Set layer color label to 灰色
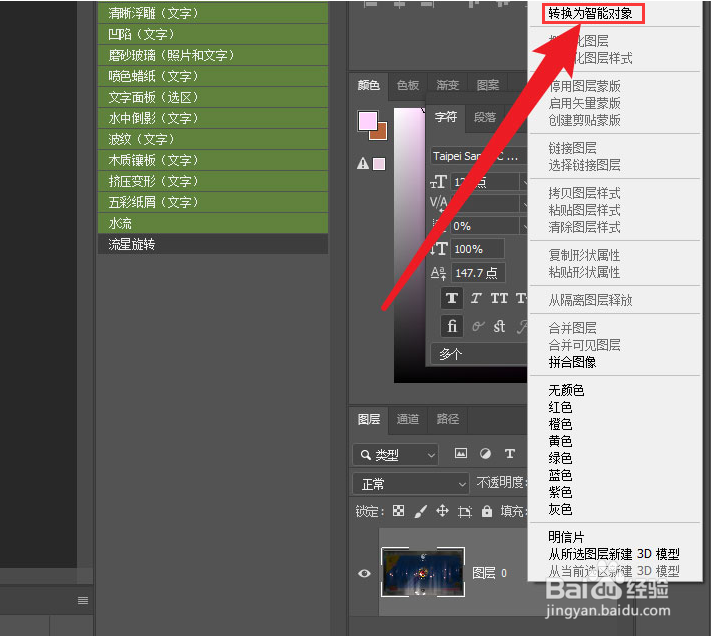 (560, 509)
